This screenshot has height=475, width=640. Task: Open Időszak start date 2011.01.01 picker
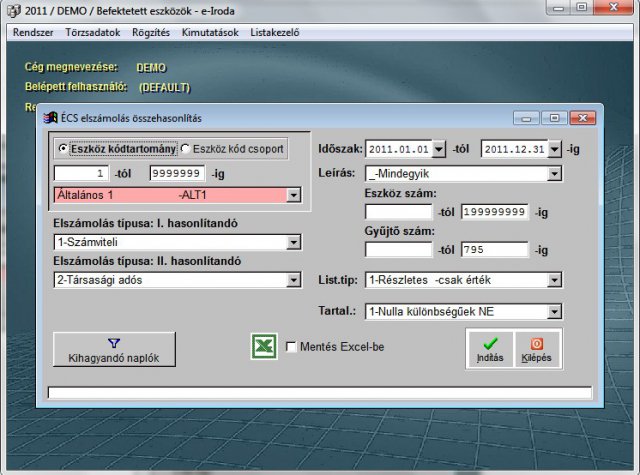(436, 150)
